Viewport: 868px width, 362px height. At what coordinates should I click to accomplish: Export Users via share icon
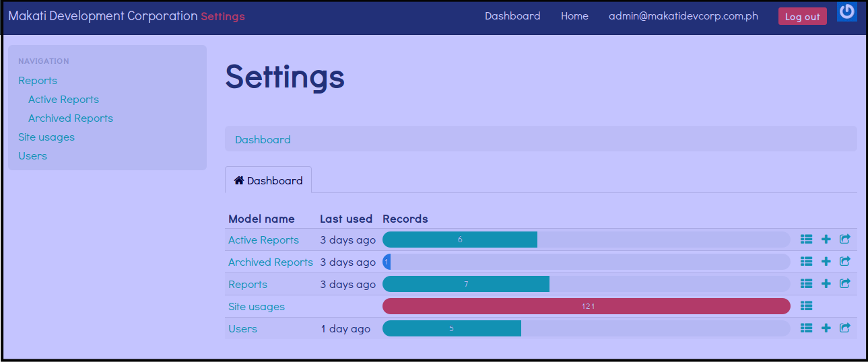pos(845,328)
